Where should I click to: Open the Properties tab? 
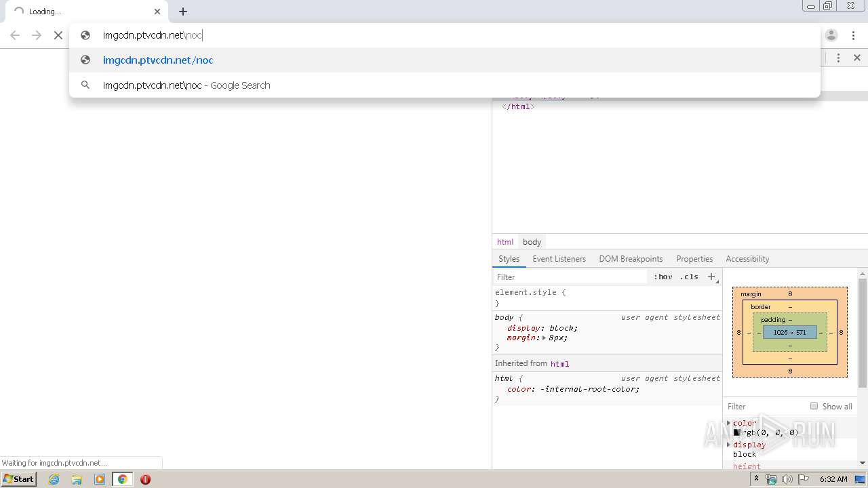pos(694,259)
